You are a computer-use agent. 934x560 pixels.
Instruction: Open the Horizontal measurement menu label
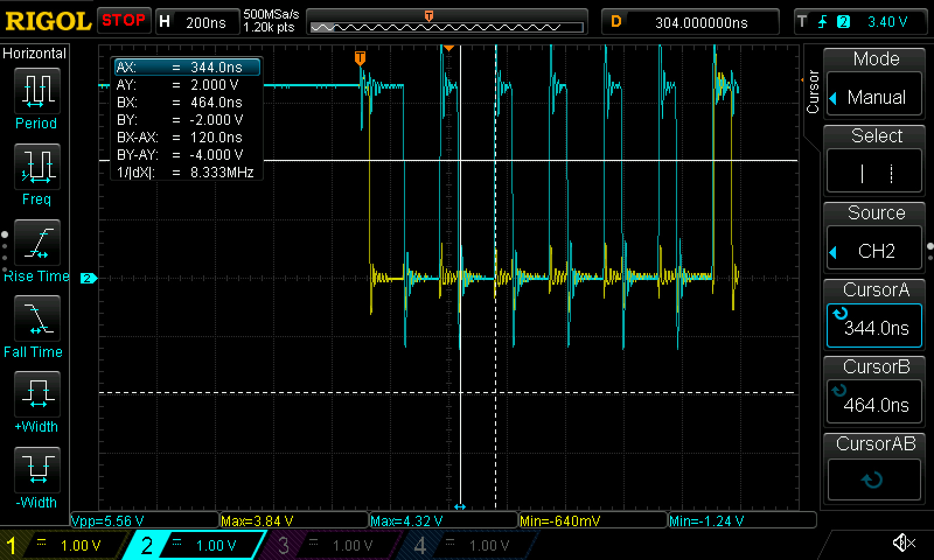coord(34,54)
